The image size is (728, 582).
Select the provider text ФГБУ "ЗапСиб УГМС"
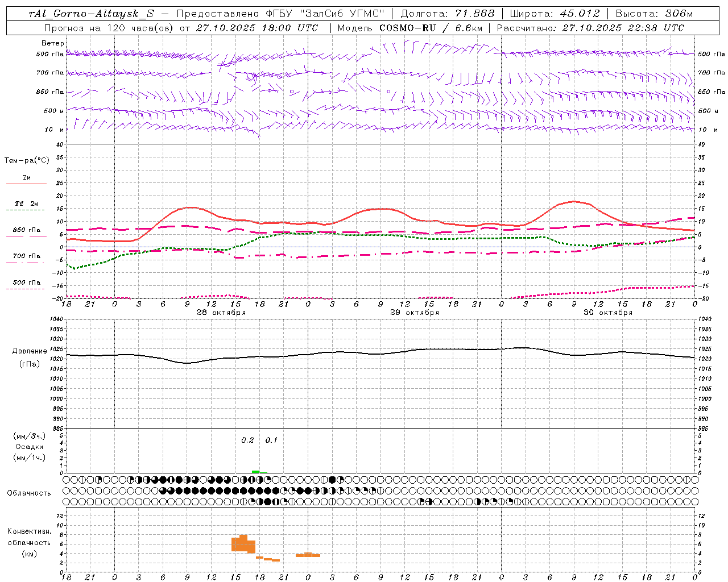(325, 14)
